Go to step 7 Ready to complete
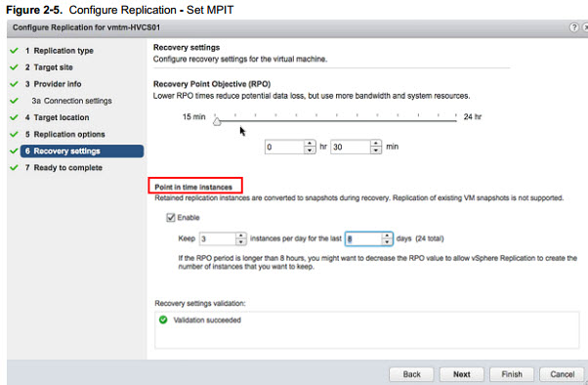588x385 pixels. [63, 168]
